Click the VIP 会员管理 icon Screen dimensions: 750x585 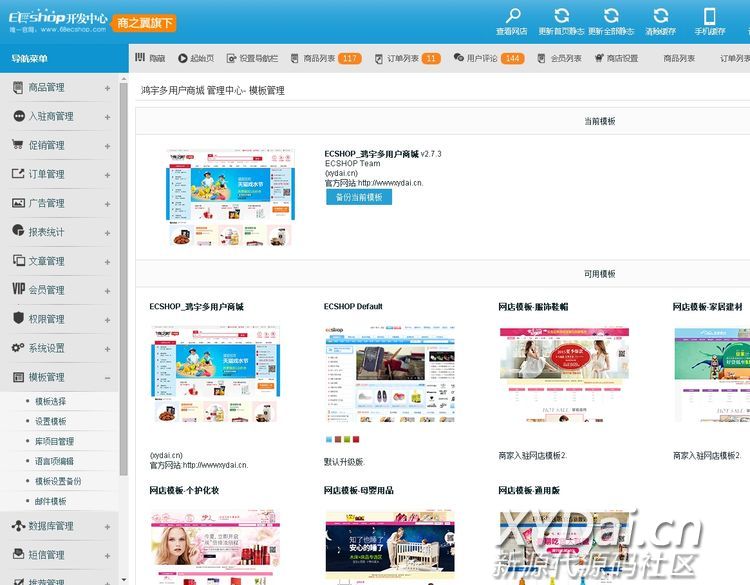19,288
